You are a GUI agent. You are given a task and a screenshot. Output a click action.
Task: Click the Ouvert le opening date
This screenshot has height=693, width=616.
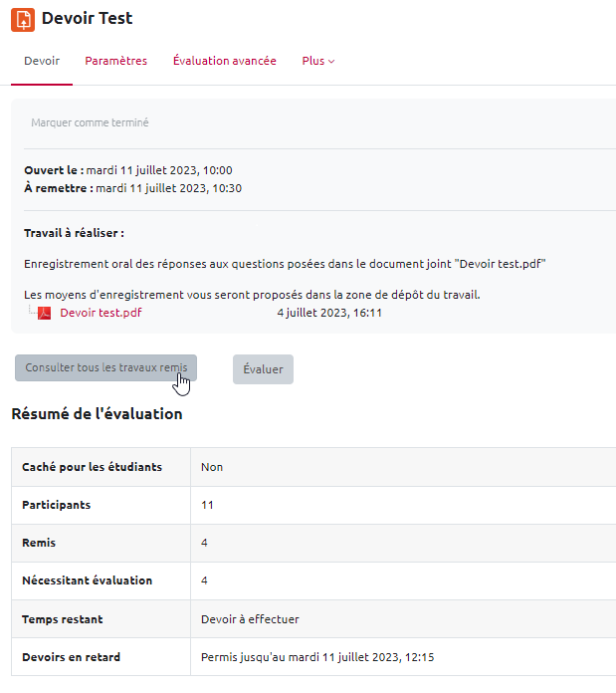158,170
